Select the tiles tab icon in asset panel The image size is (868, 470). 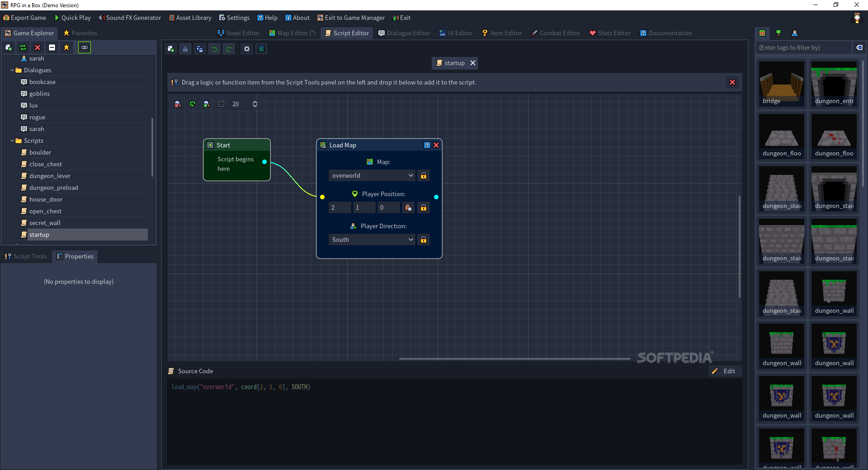[762, 33]
